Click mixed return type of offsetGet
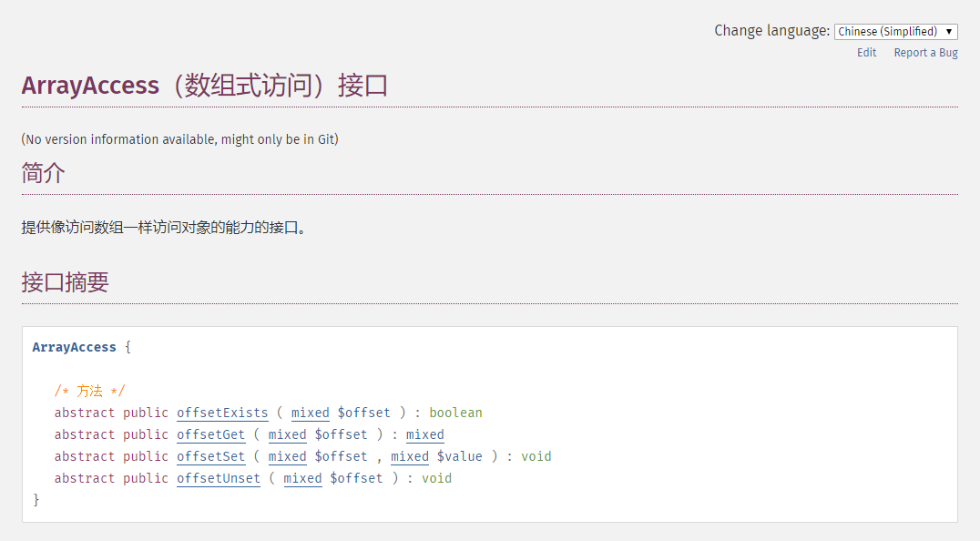Viewport: 980px width, 541px height. [425, 434]
